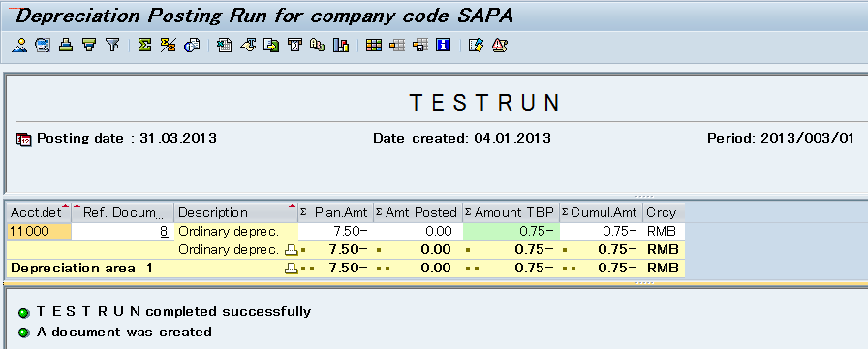Sort the list in descending order

(x=89, y=46)
